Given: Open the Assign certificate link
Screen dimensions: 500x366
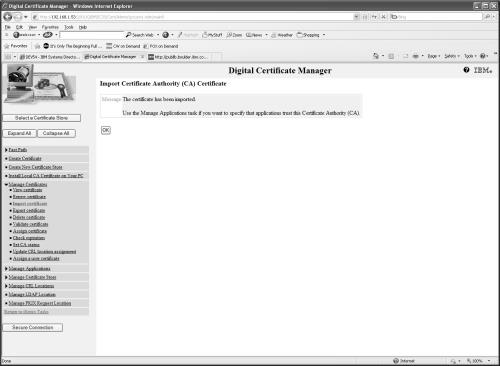Looking at the screenshot, I should [x=30, y=231].
